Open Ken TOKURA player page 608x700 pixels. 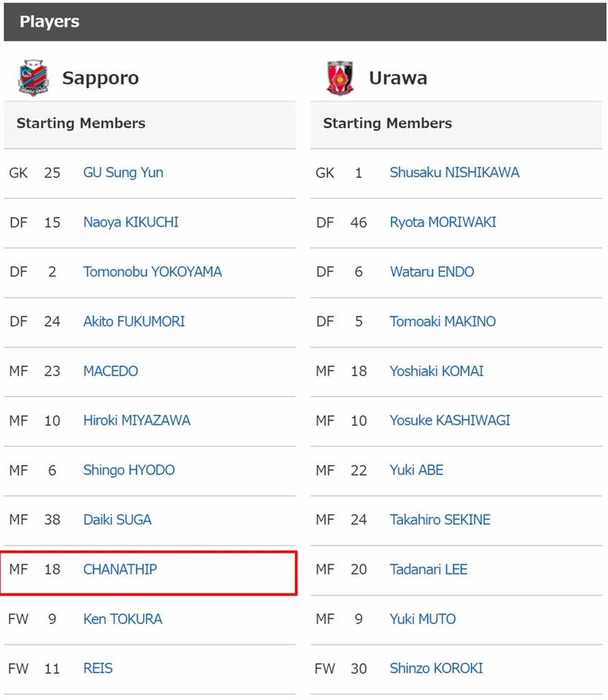(x=122, y=619)
